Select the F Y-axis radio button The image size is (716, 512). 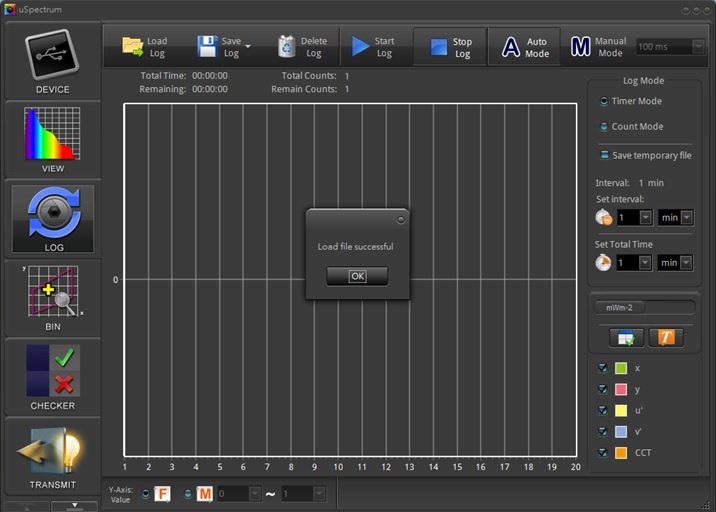click(x=146, y=494)
